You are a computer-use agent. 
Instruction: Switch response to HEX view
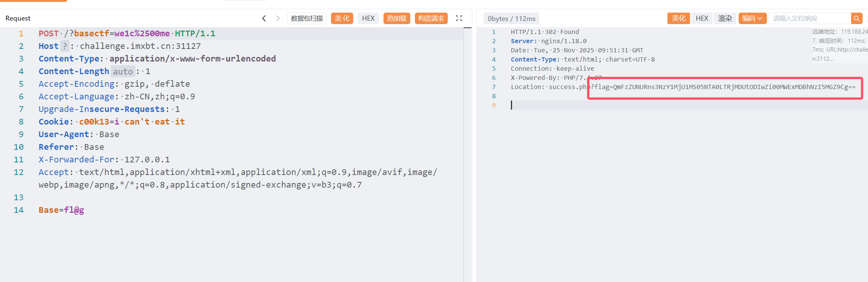[702, 18]
